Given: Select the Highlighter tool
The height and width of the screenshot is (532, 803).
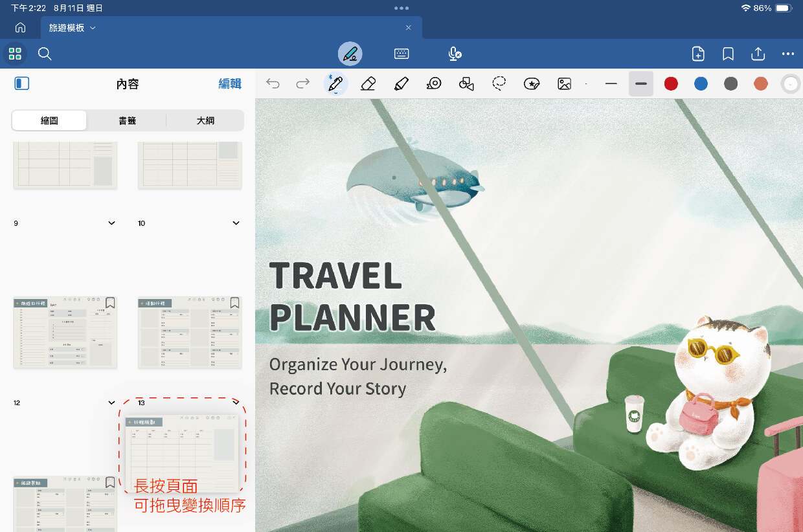Looking at the screenshot, I should point(401,83).
